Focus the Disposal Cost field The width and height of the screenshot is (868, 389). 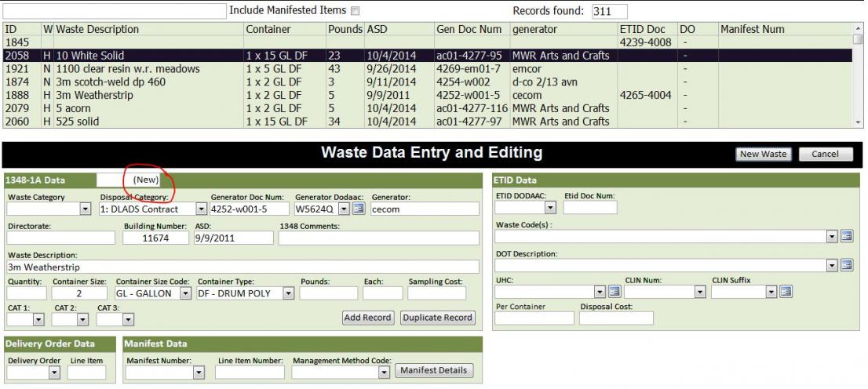(x=616, y=318)
